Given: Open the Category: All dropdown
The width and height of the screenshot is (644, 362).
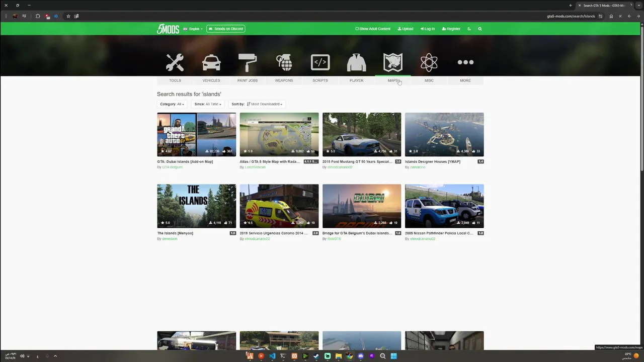Looking at the screenshot, I should click(172, 104).
